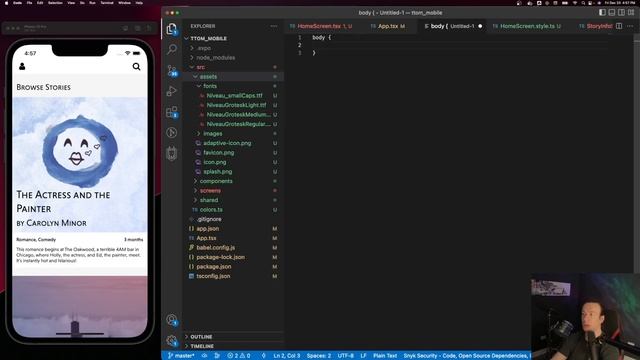Tap the search magnifier in the phone app
Image resolution: width=640 pixels, height=360 pixels.
[x=136, y=67]
